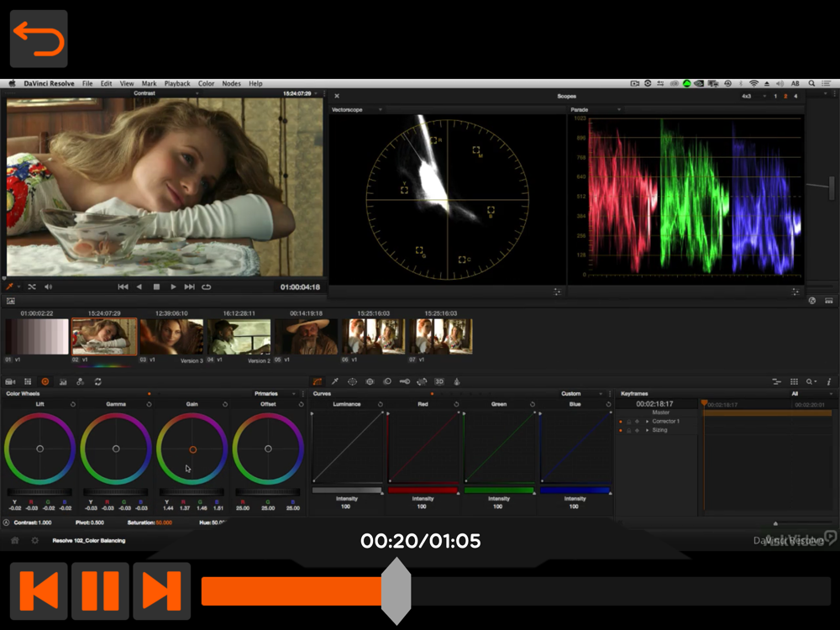Skip to the next video
Screen dimensions: 840x630
(161, 591)
